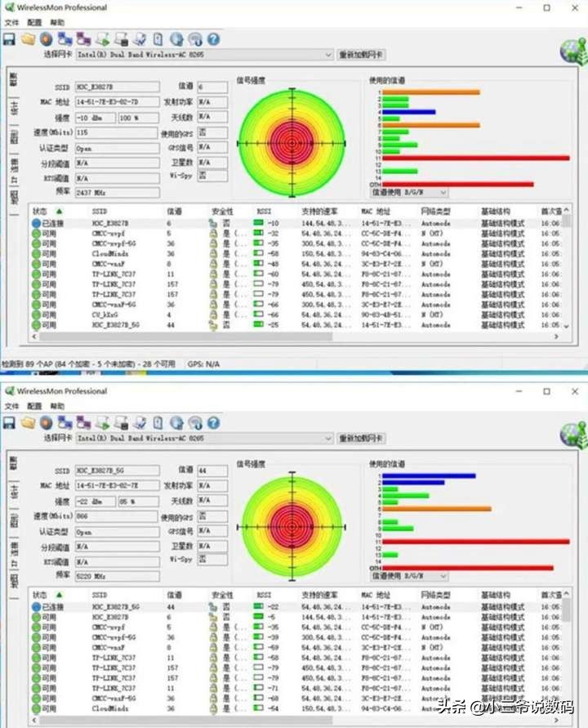588x728 pixels.
Task: Click the help question mark icon, lower window
Action: click(x=213, y=423)
